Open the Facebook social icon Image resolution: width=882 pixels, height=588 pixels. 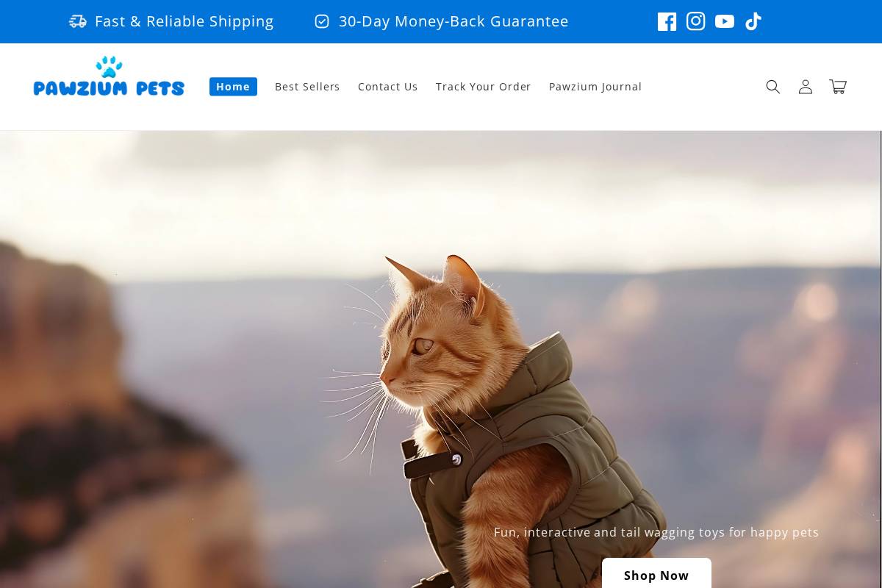click(x=667, y=21)
